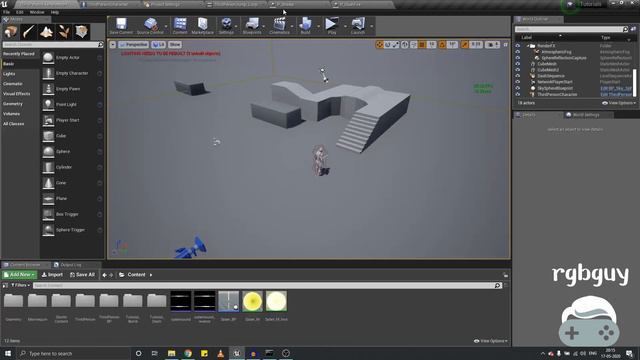The width and height of the screenshot is (640, 360).
Task: Open Add New dropdown in Content Browser
Action: [x=19, y=275]
